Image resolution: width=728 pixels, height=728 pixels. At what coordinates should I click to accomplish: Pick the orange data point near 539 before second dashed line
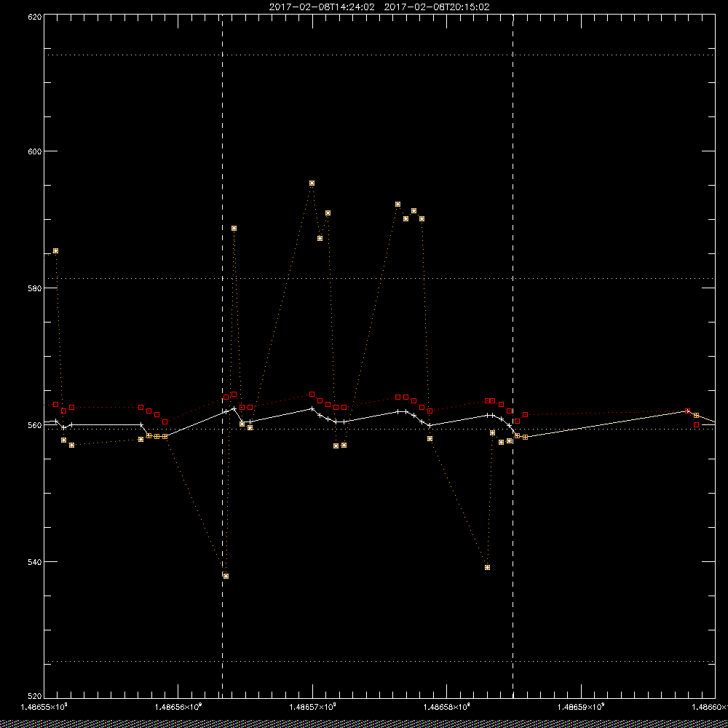click(x=487, y=567)
